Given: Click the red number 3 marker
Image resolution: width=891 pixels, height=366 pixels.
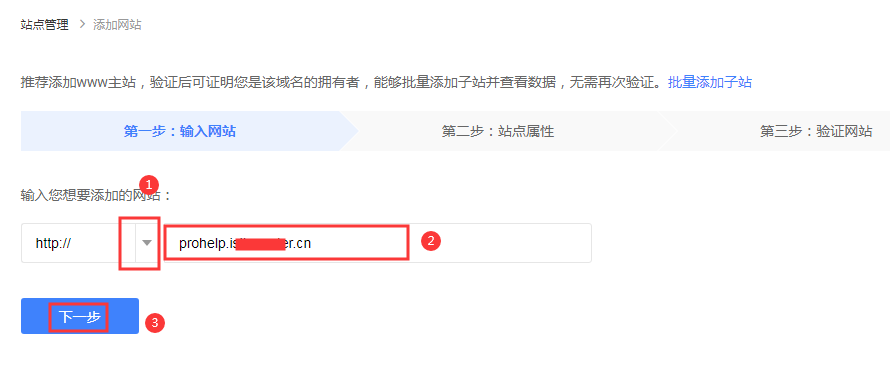Looking at the screenshot, I should [155, 323].
